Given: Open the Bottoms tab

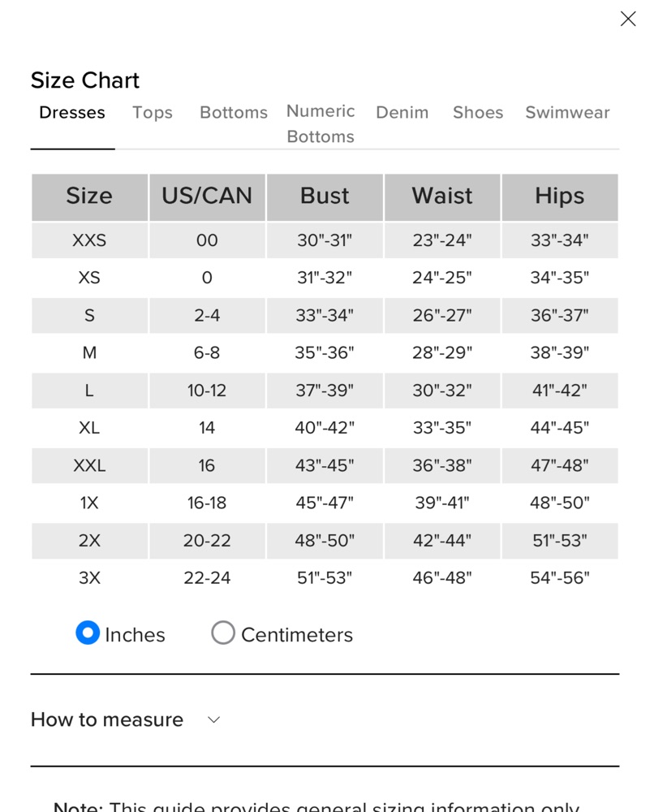Looking at the screenshot, I should (234, 112).
